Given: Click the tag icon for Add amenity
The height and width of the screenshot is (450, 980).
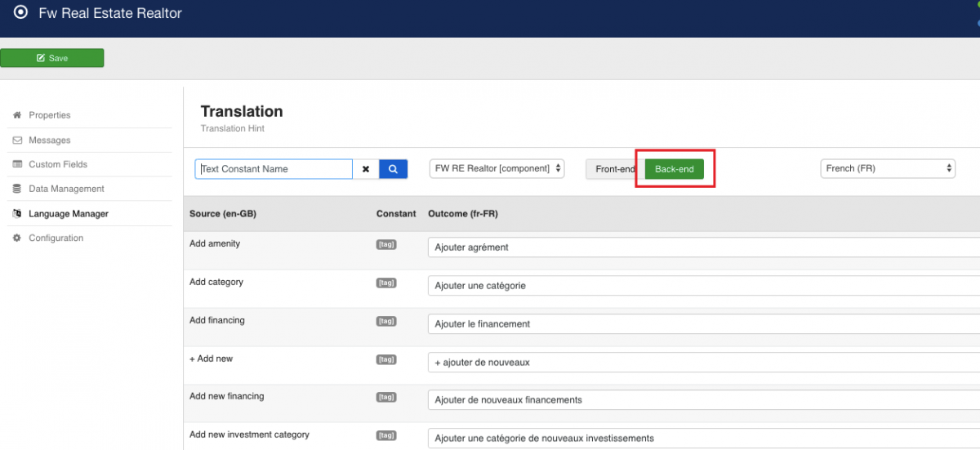Looking at the screenshot, I should (x=386, y=244).
